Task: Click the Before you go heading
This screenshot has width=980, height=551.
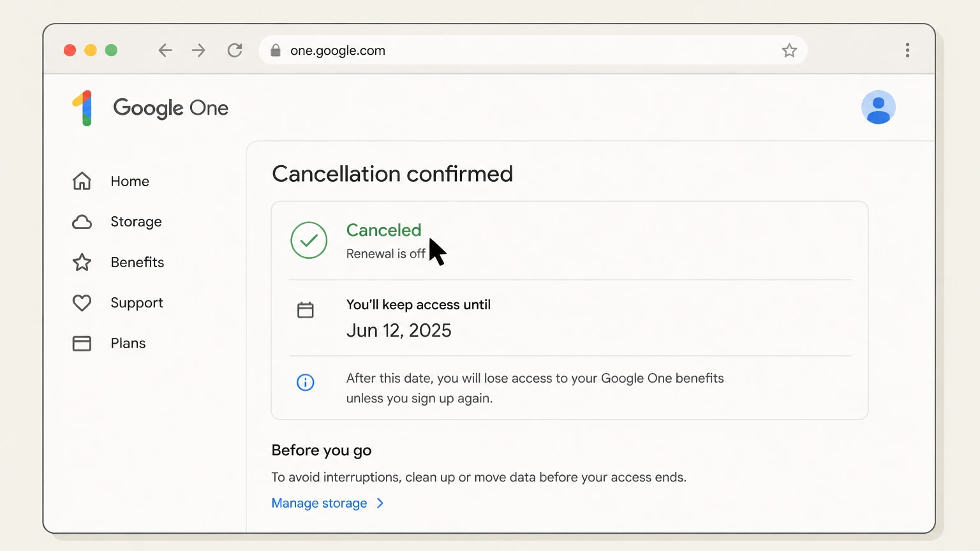Action: click(322, 450)
